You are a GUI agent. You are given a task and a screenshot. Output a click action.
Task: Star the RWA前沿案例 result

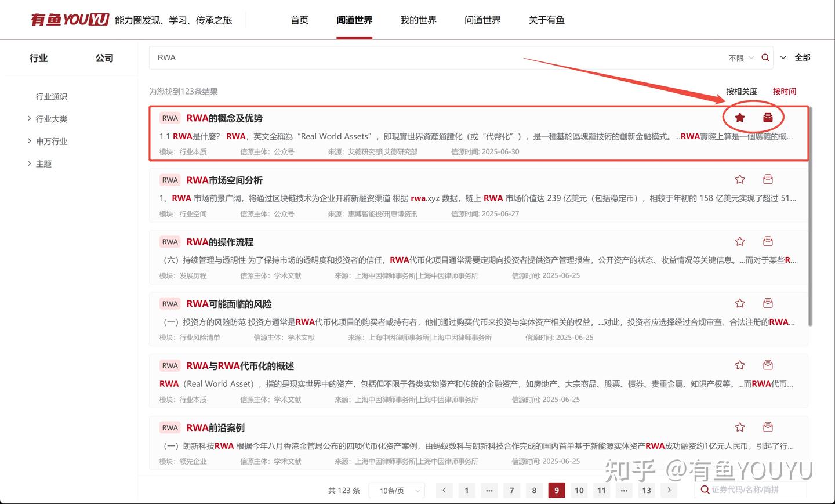(739, 427)
